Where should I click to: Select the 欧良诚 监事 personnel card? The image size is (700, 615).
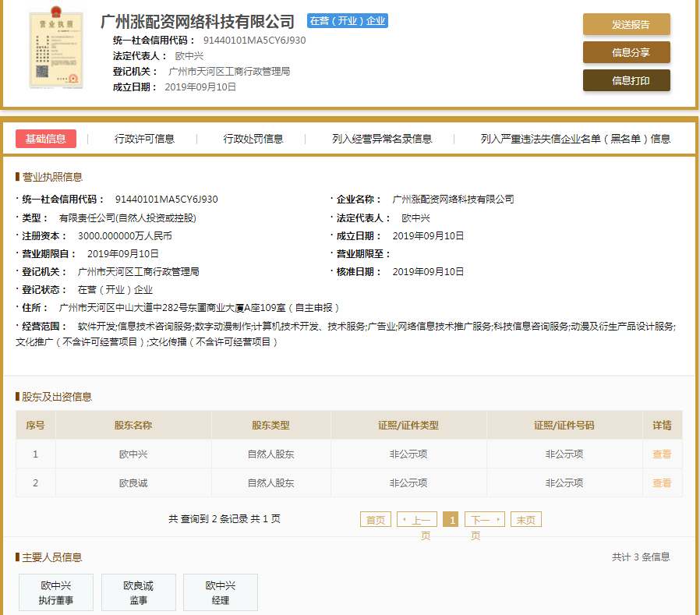pyautogui.click(x=138, y=592)
